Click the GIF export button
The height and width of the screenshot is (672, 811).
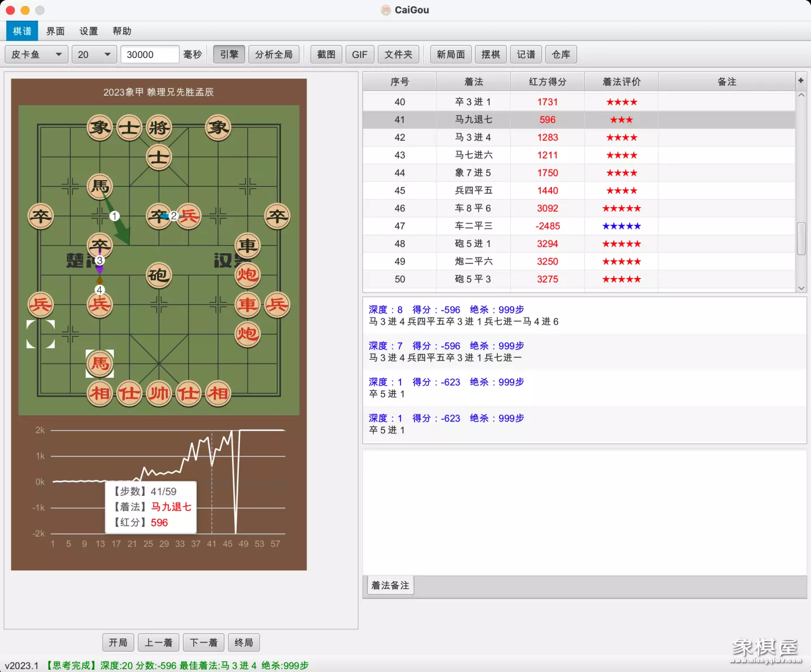click(x=359, y=55)
